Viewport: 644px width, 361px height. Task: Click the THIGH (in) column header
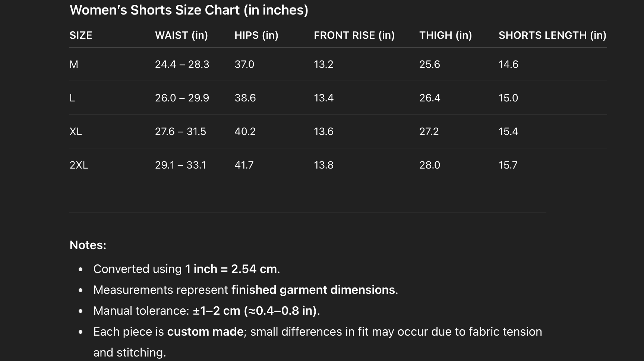click(445, 35)
